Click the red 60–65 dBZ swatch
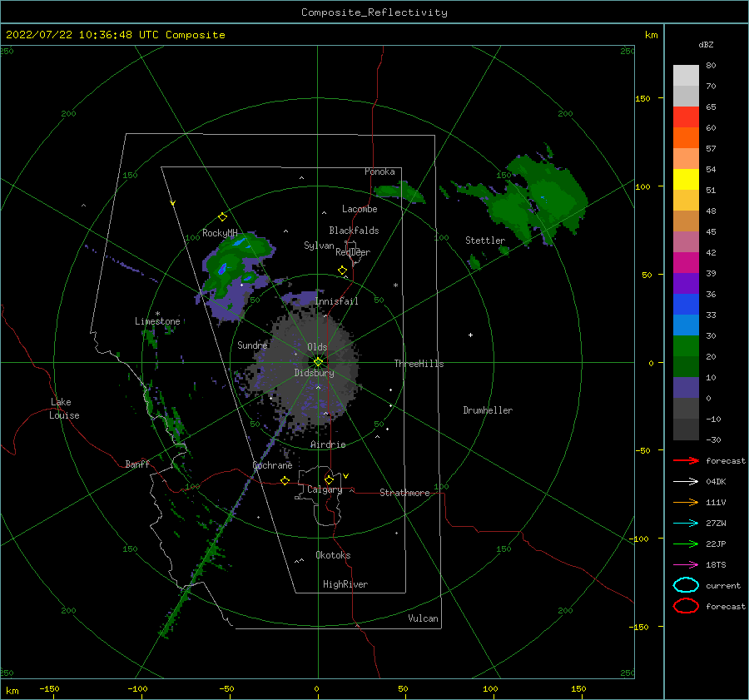Viewport: 749px width, 700px height. click(x=686, y=117)
